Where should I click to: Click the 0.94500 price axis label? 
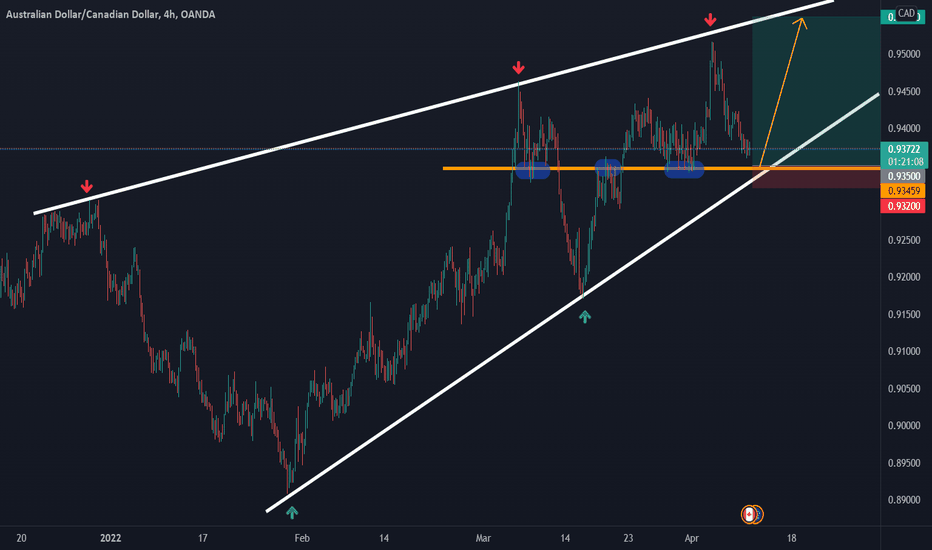point(903,92)
